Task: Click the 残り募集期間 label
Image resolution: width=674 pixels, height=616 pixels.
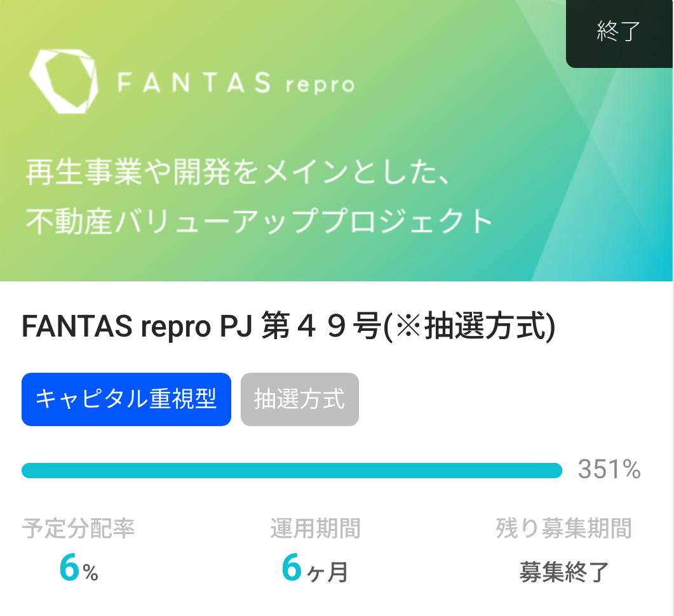Action: click(563, 528)
